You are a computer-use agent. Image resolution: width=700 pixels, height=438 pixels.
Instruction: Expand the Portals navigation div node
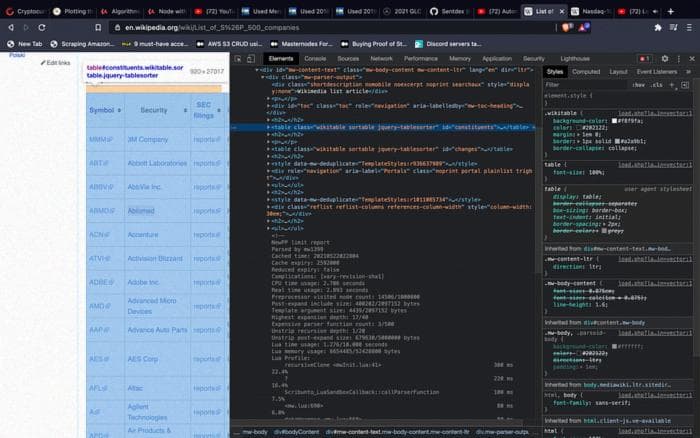point(268,171)
